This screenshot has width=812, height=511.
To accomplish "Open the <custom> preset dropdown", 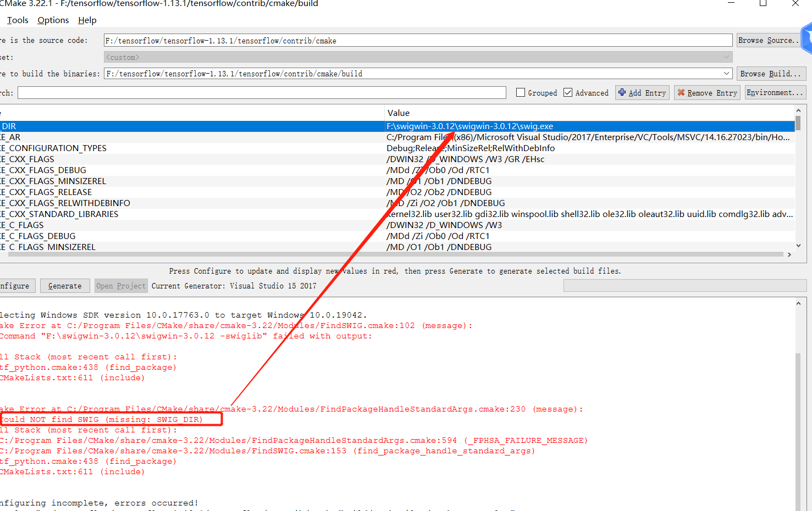I will (x=726, y=57).
